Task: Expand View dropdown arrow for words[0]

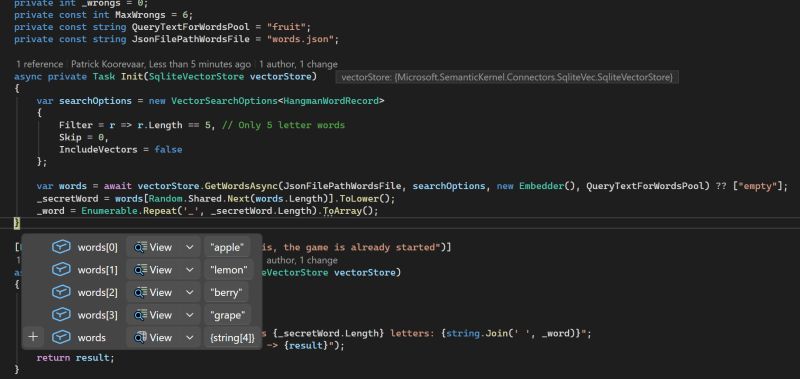Action: pos(189,247)
